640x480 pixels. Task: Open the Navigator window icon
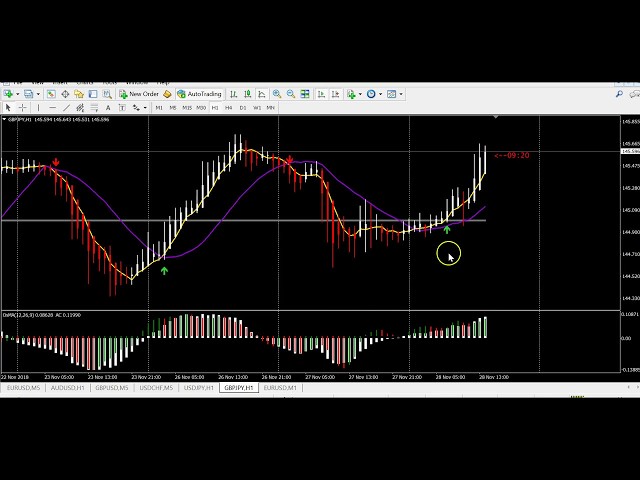coord(79,94)
